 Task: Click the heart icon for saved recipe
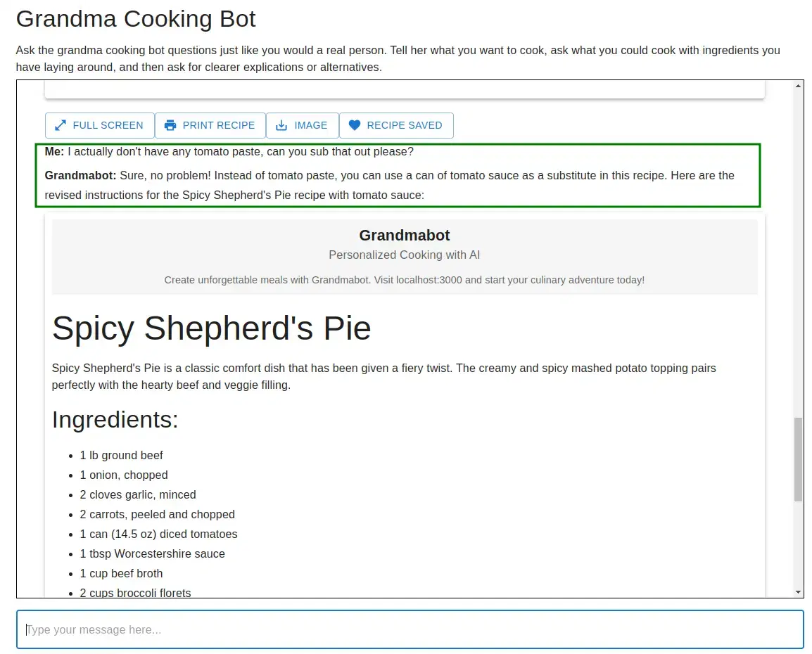pos(355,126)
